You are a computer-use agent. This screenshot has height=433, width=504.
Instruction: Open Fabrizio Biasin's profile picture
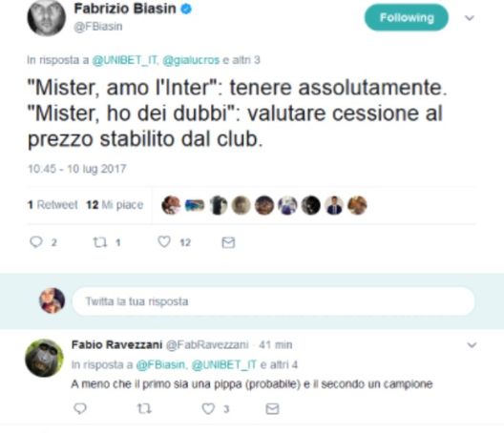[47, 18]
